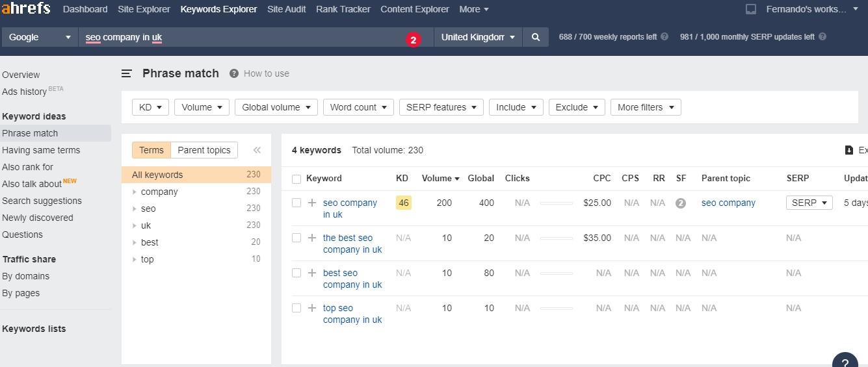
Task: Open the Global volume filter dropdown
Action: pos(276,107)
